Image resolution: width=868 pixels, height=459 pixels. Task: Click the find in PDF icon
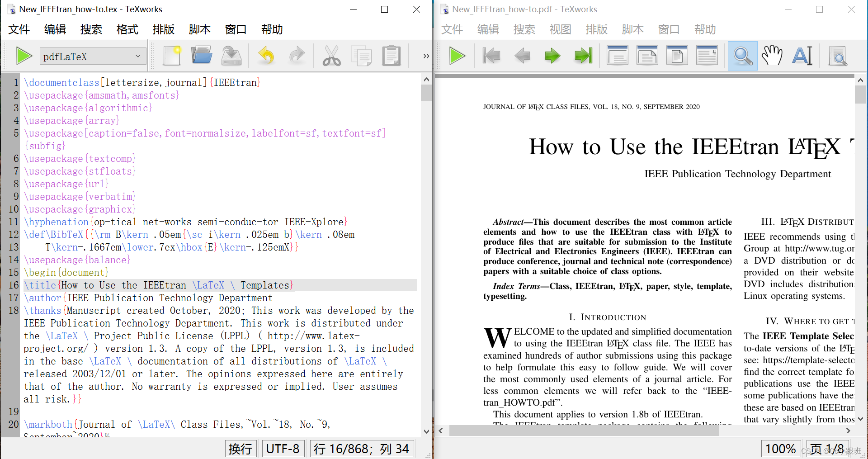pyautogui.click(x=838, y=56)
